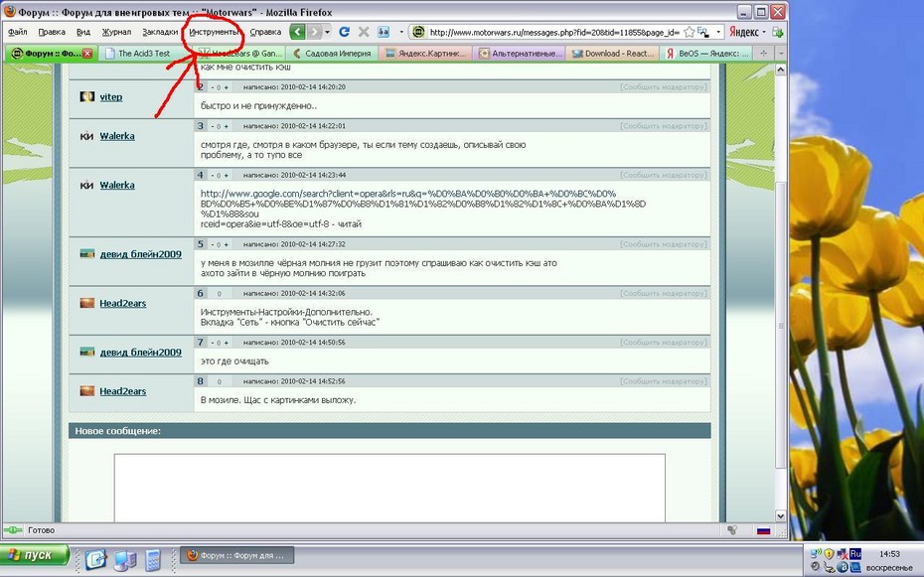Report post 8 via Сообщить модератору

point(663,381)
